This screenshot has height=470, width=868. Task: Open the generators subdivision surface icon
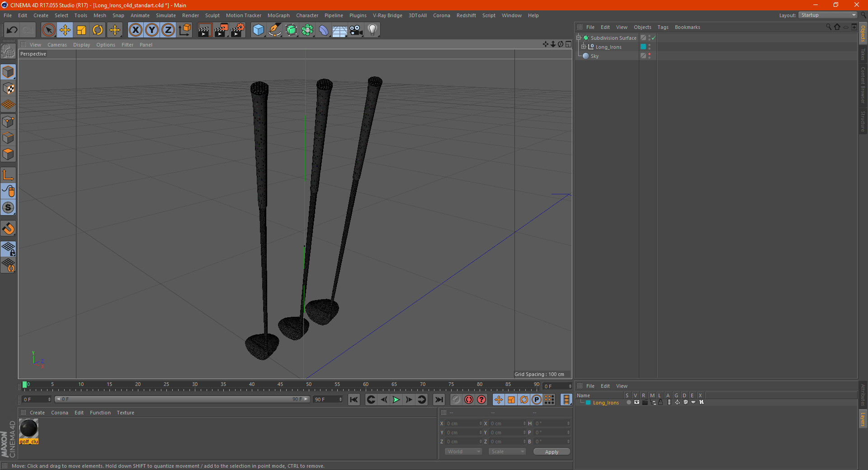coord(291,30)
